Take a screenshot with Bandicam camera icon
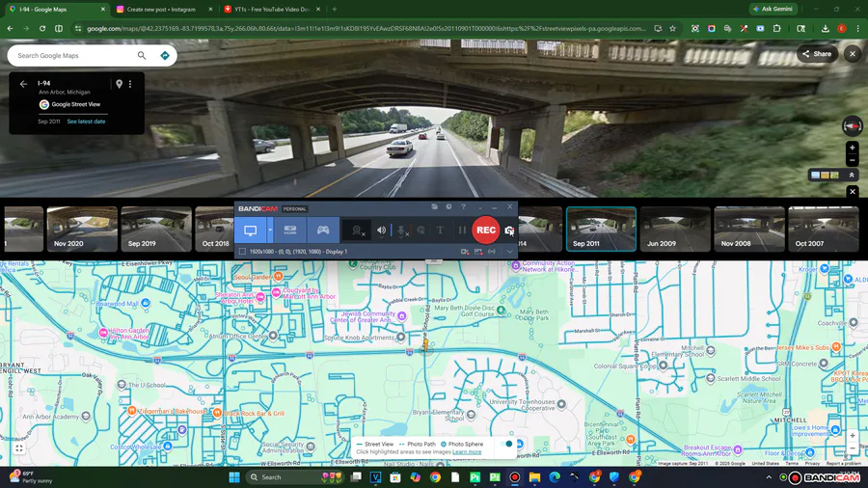Image resolution: width=868 pixels, height=488 pixels. pos(509,230)
